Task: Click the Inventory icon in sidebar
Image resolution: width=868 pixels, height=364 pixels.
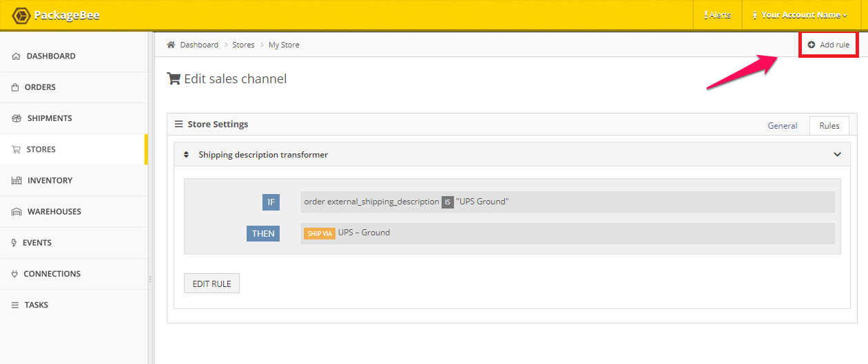Action: coord(17,180)
